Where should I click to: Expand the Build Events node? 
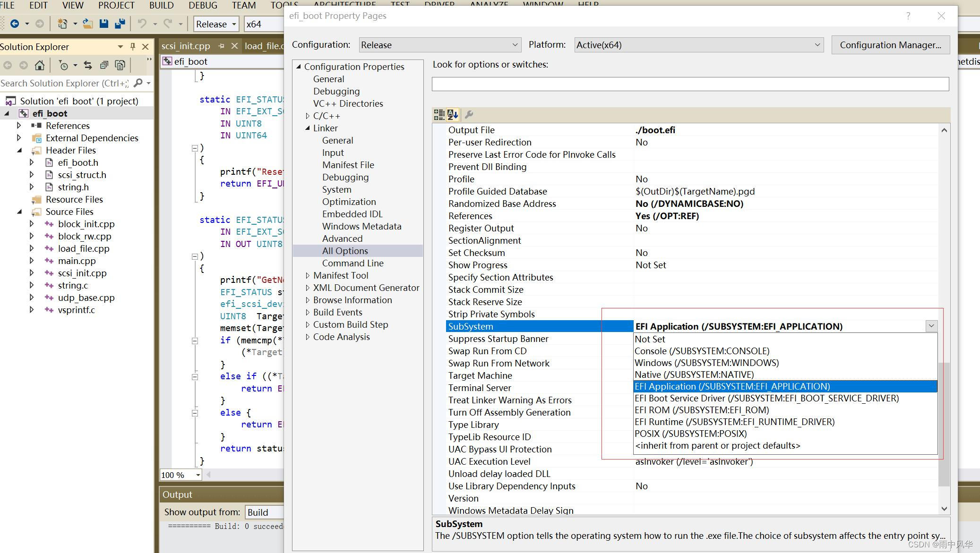[308, 312]
